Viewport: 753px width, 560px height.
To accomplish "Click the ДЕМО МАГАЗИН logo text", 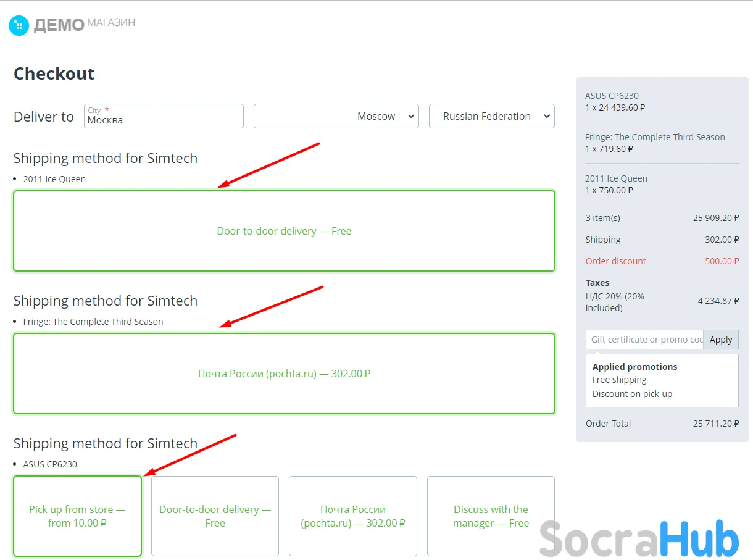I will tap(84, 25).
